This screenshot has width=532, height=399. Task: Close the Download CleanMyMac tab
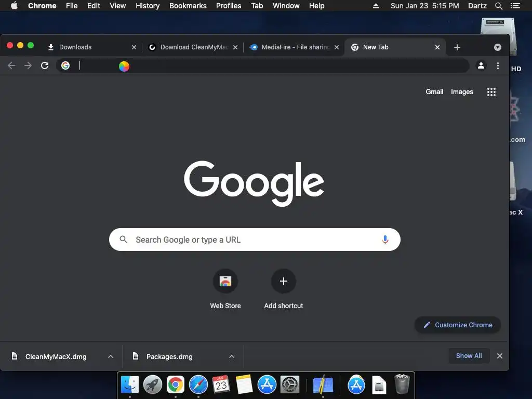point(235,47)
